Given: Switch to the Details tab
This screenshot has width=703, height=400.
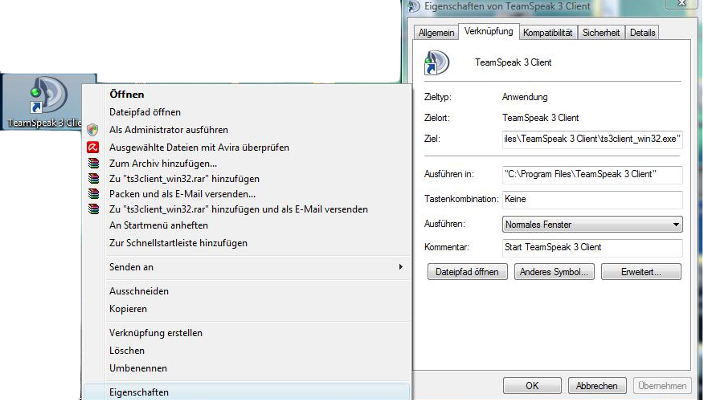Looking at the screenshot, I should pos(642,32).
